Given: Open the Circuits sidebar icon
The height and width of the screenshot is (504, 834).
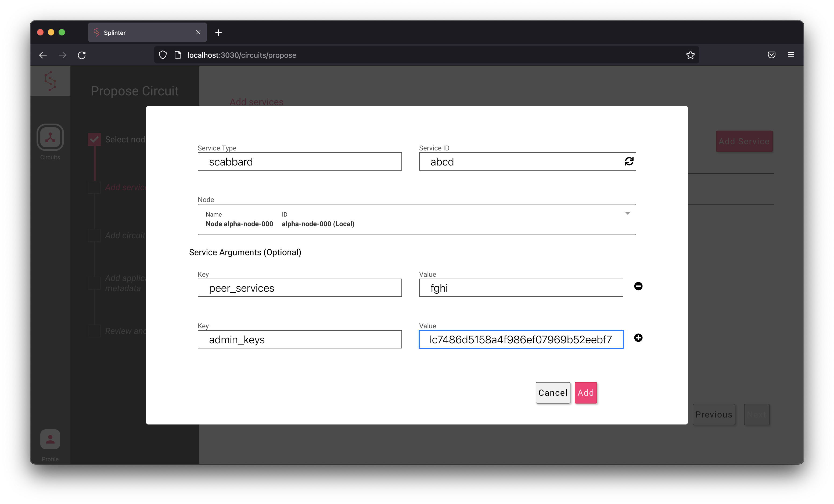Looking at the screenshot, I should [50, 138].
